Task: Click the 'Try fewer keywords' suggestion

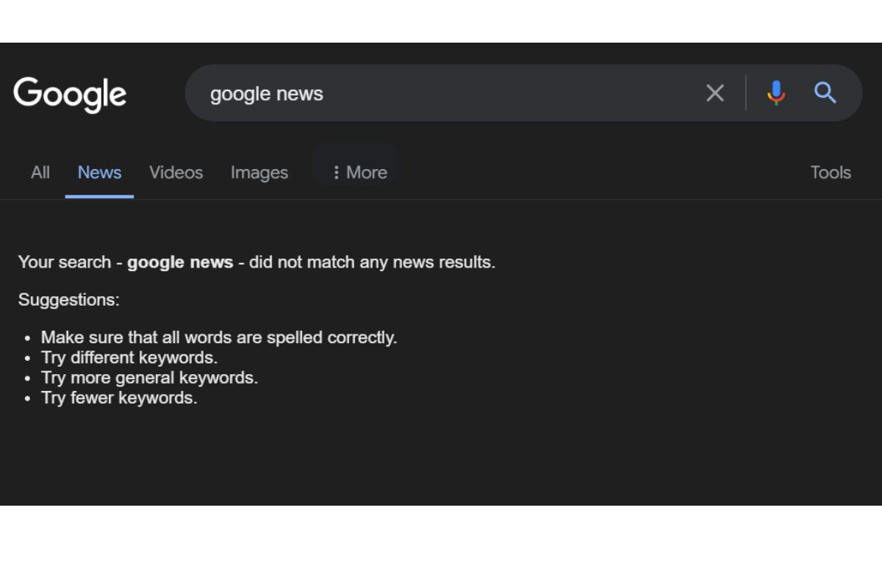Action: point(119,398)
